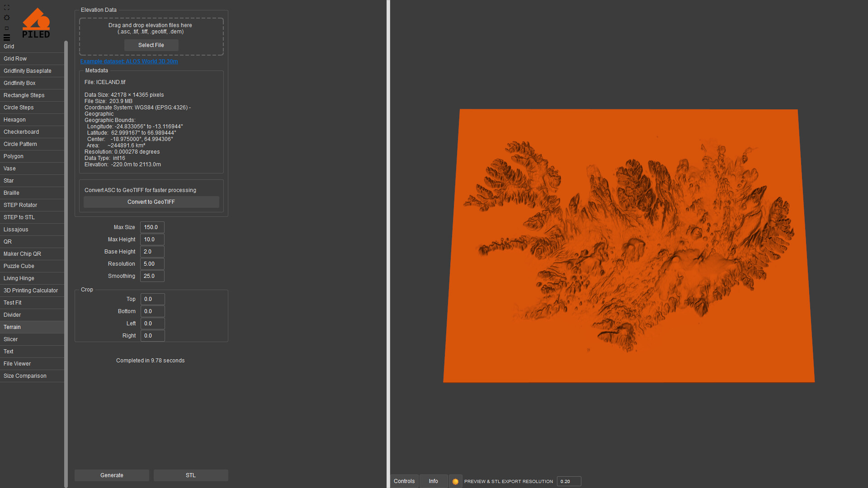This screenshot has height=488, width=868.
Task: Toggle the sun brightness theme icon
Action: click(x=7, y=18)
